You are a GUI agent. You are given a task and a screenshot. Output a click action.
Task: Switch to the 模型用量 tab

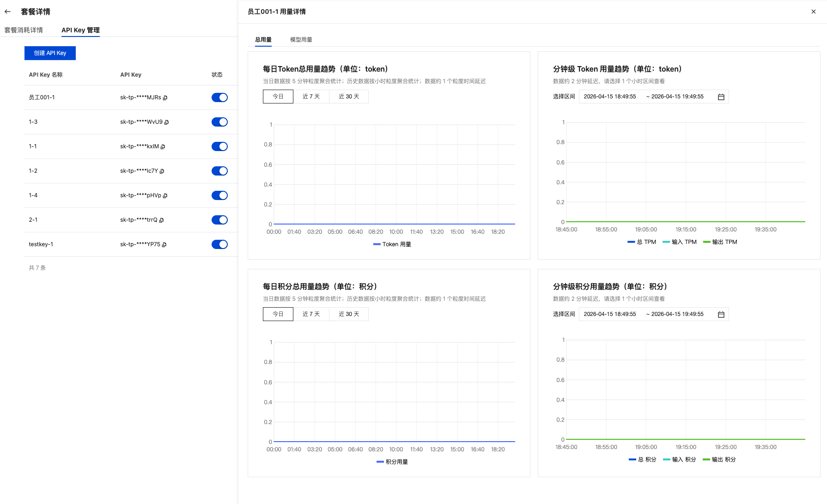301,40
